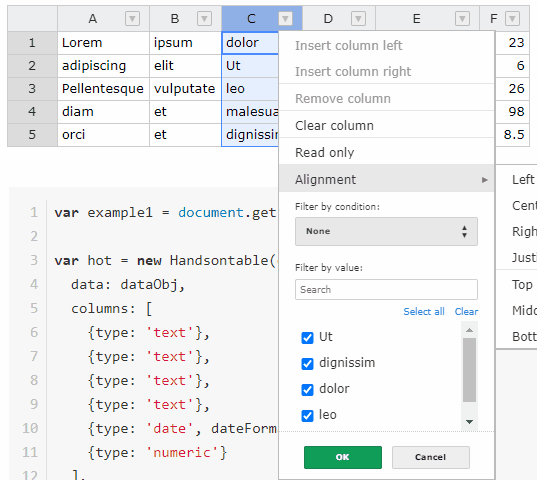Select row header 3

coord(32,89)
